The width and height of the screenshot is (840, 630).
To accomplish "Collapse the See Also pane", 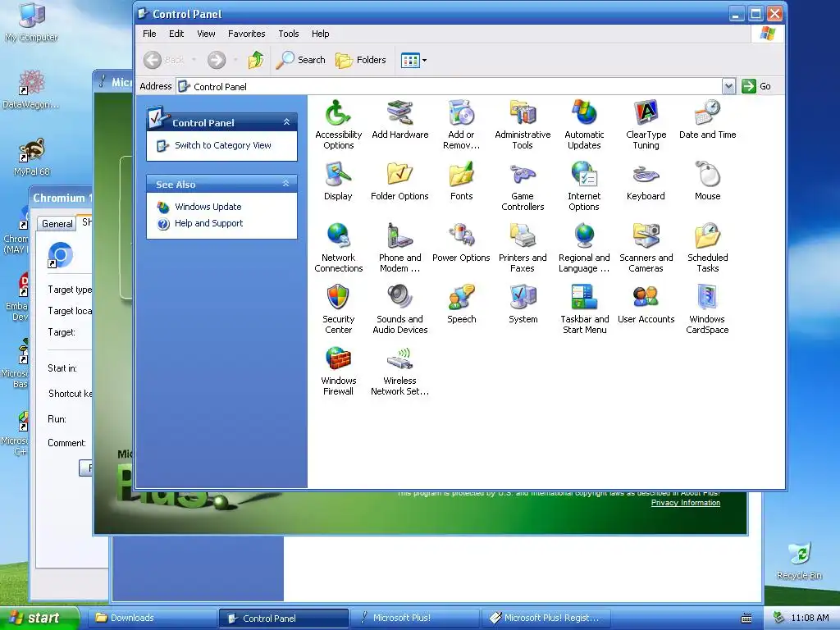I will pyautogui.click(x=286, y=184).
